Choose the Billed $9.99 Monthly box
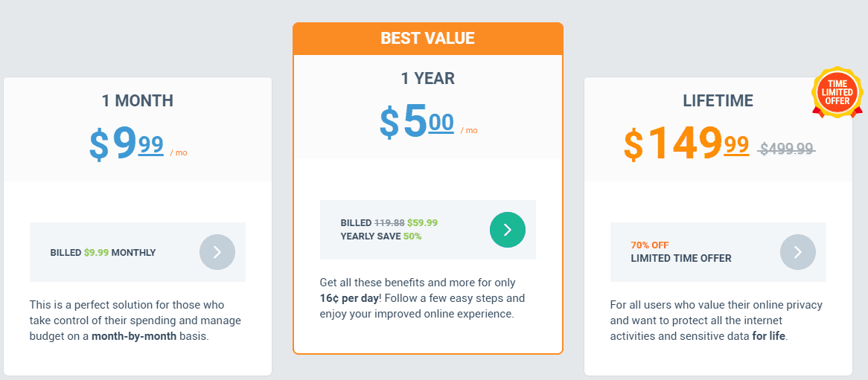Viewport: 868px width, 380px height. point(138,252)
